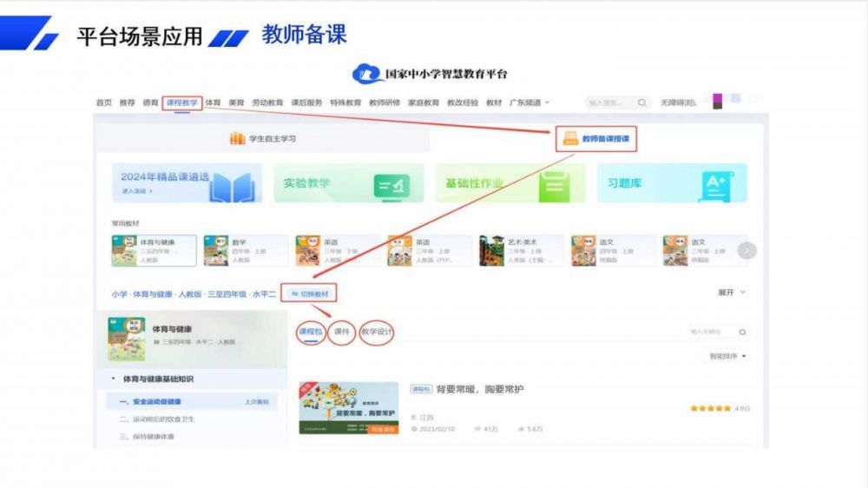
Task: Expand the textbook filter with 展开
Action: coord(731,293)
